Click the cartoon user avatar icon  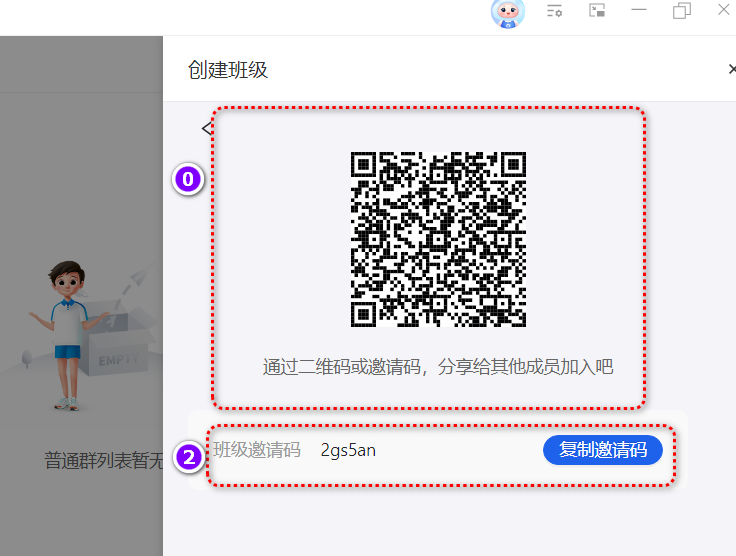pyautogui.click(x=508, y=12)
